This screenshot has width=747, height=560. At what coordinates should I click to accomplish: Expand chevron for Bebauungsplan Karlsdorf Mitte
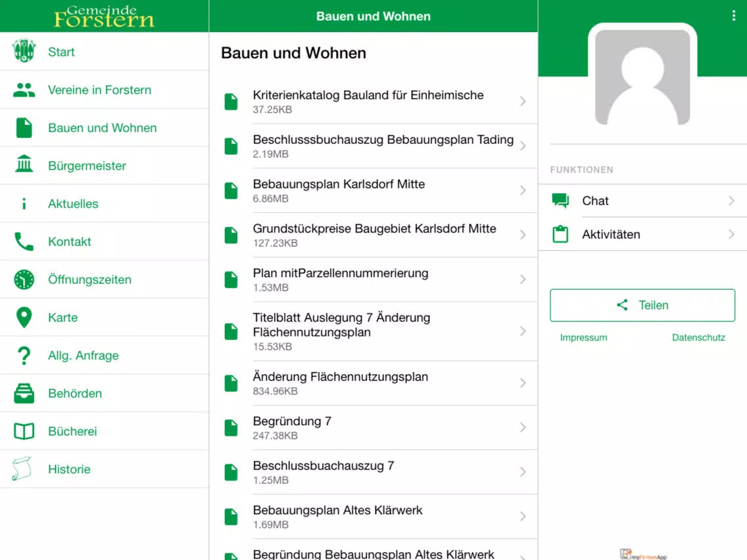click(523, 191)
